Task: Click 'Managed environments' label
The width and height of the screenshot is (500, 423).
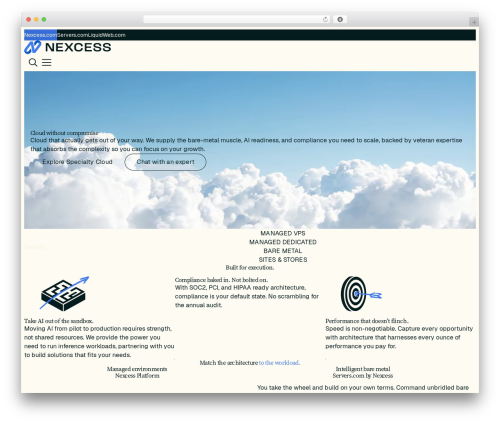Action: (137, 369)
